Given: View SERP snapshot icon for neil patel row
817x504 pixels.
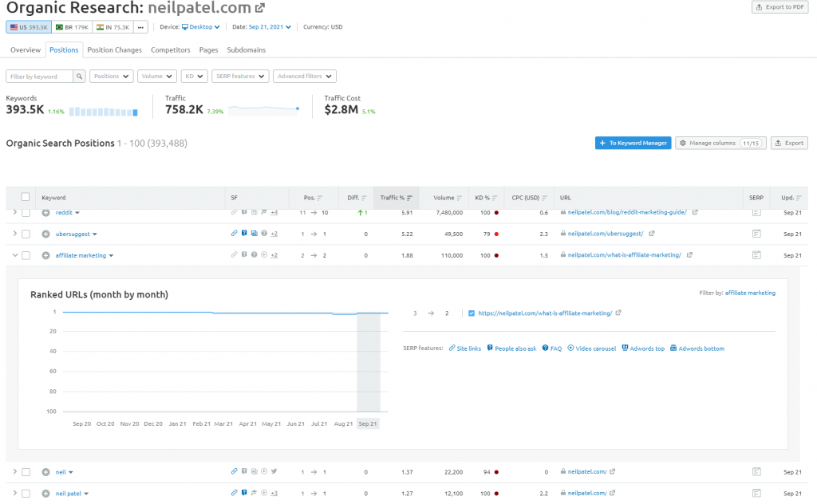Looking at the screenshot, I should point(756,494).
